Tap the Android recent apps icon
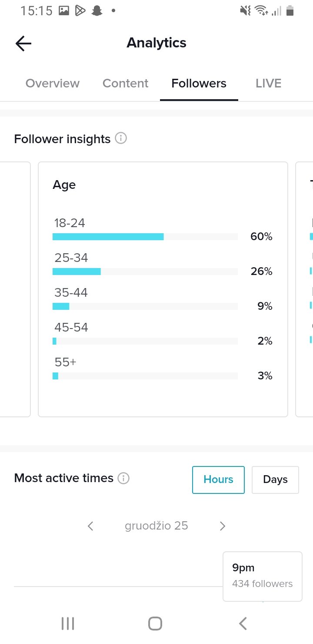This screenshot has width=313, height=644. [68, 624]
